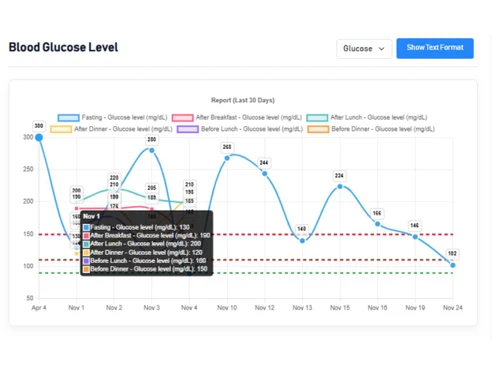Viewport: 500px width, 375px height.
Task: Open the Glucose dropdown
Action: coord(364,49)
